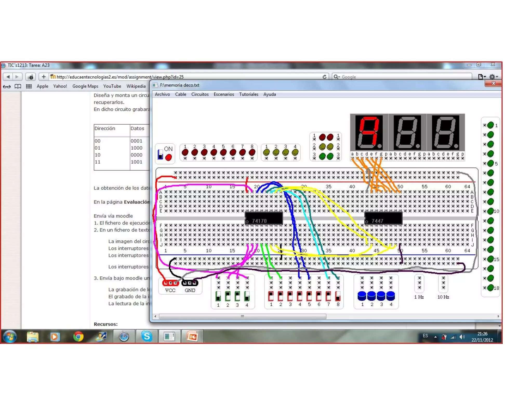Toggle the ON power switch
Screen dimensions: 532x399
(161, 155)
